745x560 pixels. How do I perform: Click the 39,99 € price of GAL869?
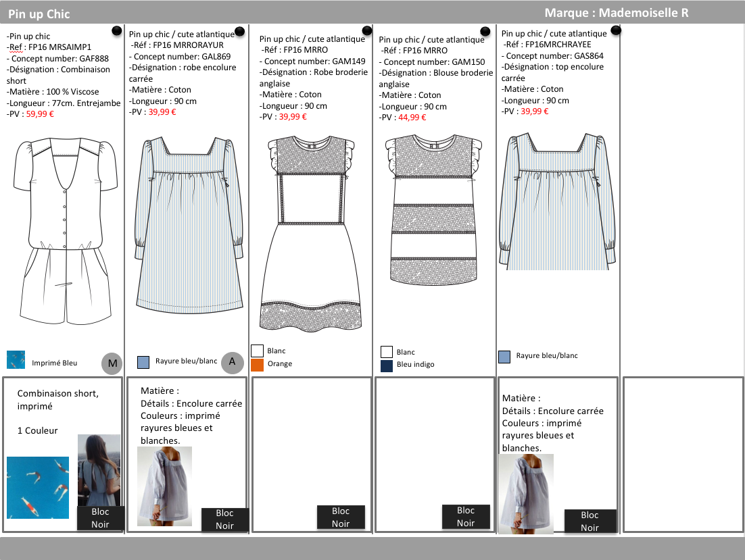[162, 112]
